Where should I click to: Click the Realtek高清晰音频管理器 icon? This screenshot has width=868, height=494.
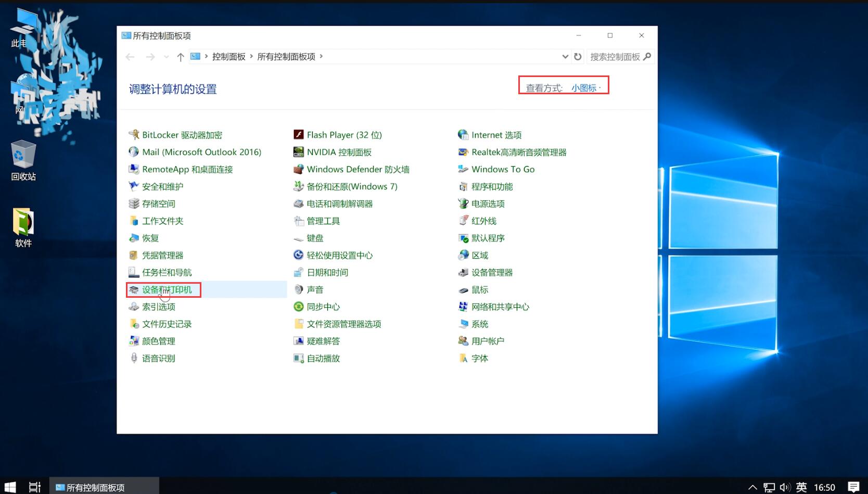463,152
